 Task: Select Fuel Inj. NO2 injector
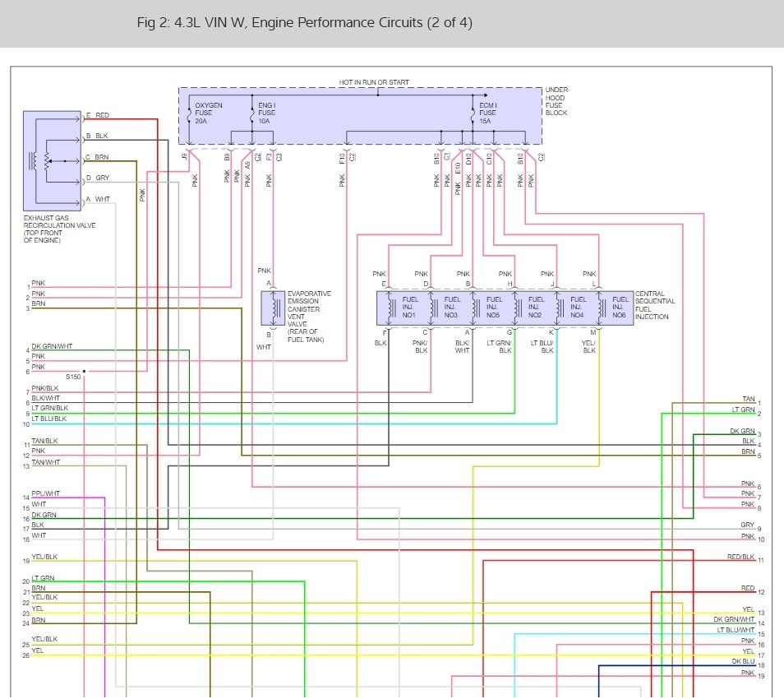(528, 308)
